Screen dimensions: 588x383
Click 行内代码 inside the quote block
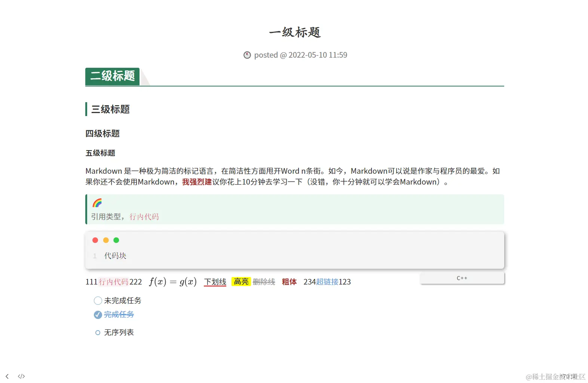[x=144, y=217]
